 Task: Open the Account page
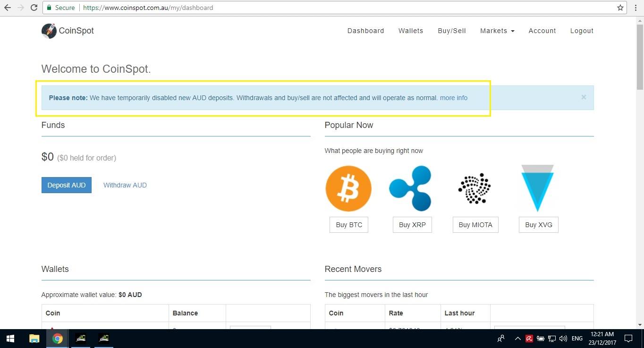542,31
